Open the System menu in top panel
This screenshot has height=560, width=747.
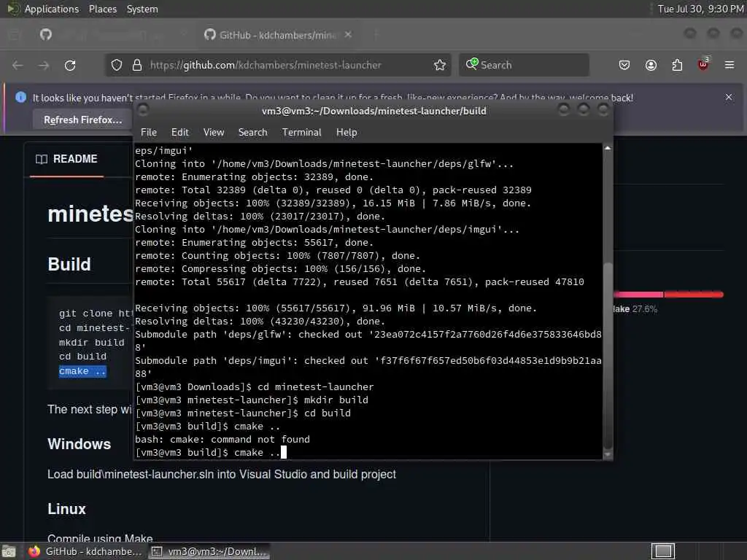[142, 9]
